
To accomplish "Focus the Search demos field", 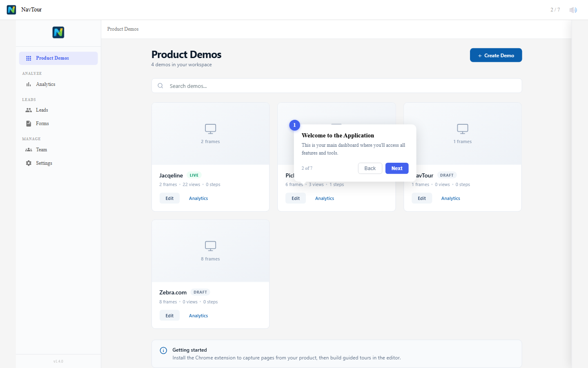I will pyautogui.click(x=336, y=86).
